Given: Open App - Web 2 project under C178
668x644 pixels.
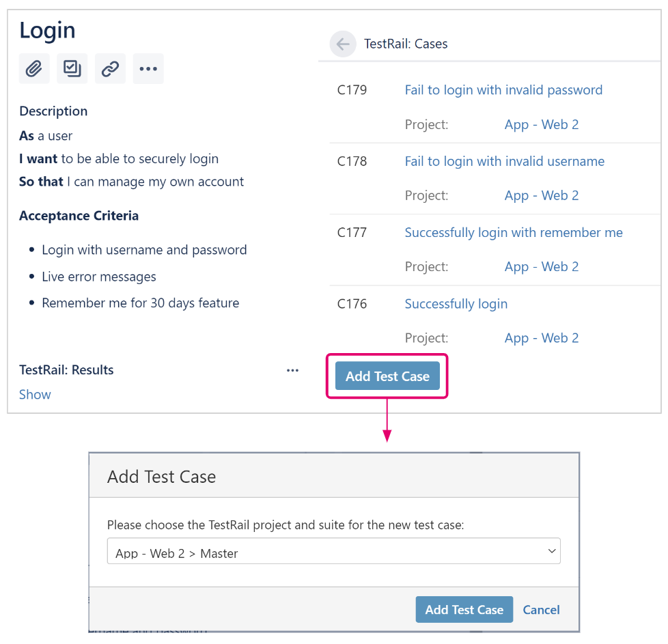Looking at the screenshot, I should pos(542,196).
